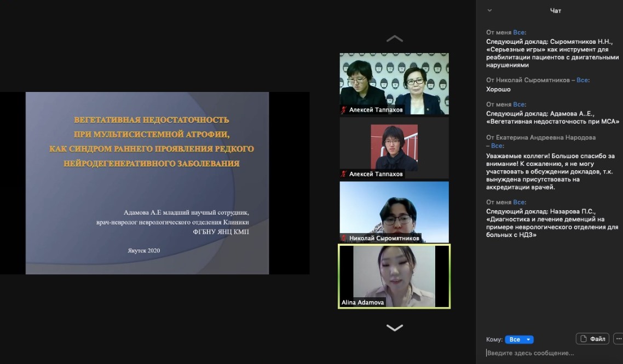This screenshot has height=364, width=623.
Task: Click the Файл button in chat
Action: (x=592, y=339)
